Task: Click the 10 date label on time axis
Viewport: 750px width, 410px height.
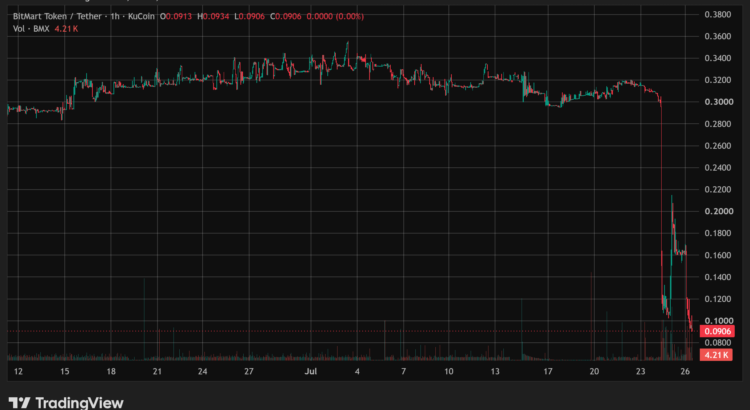Action: (449, 371)
